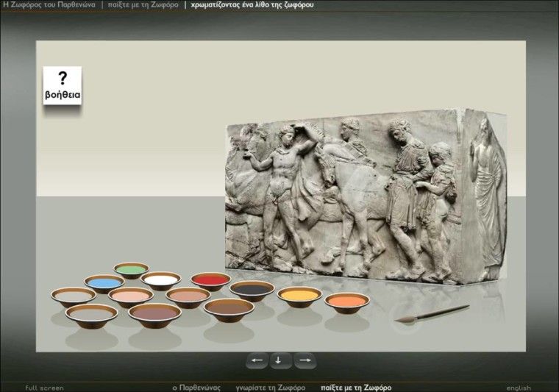The height and width of the screenshot is (392, 559).
Task: Switch to full screen mode
Action: [x=44, y=388]
